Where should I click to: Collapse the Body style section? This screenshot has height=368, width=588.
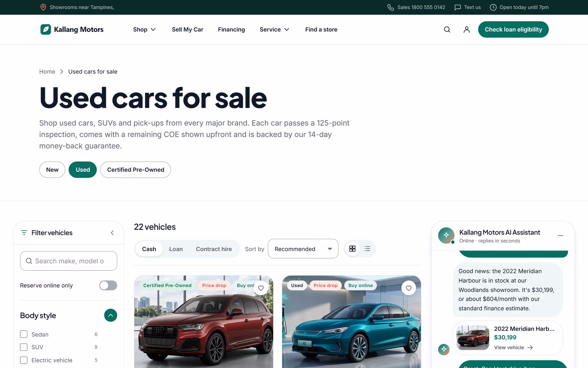pyautogui.click(x=111, y=315)
